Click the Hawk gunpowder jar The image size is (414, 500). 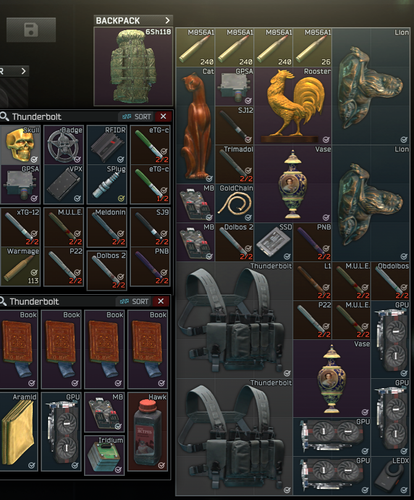(148, 432)
